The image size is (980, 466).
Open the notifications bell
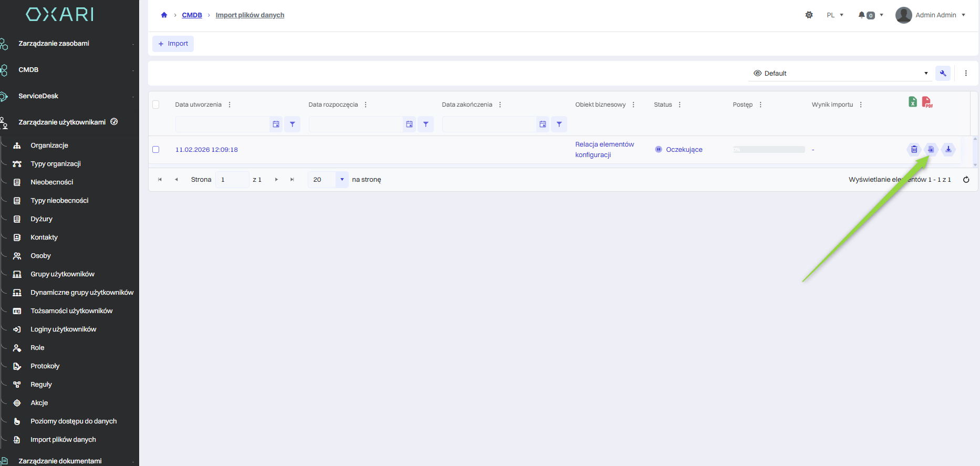click(x=862, y=15)
